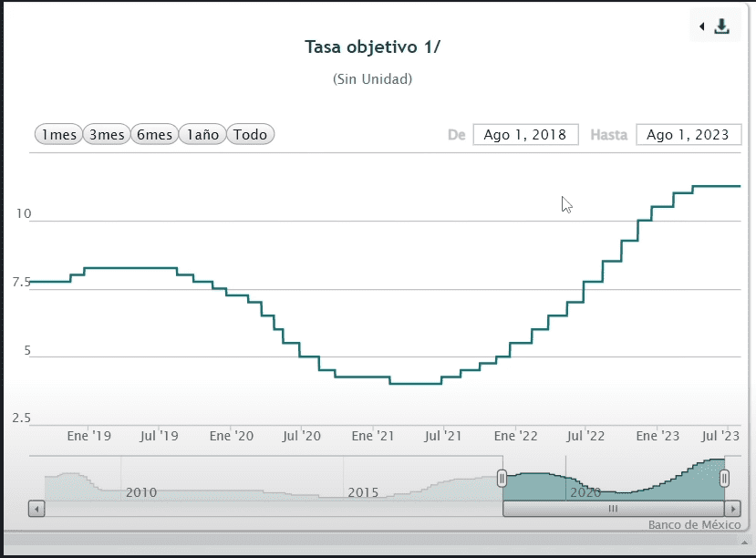Click the rate line's final plateau above 10
Image resolution: width=756 pixels, height=558 pixels.
[716, 186]
